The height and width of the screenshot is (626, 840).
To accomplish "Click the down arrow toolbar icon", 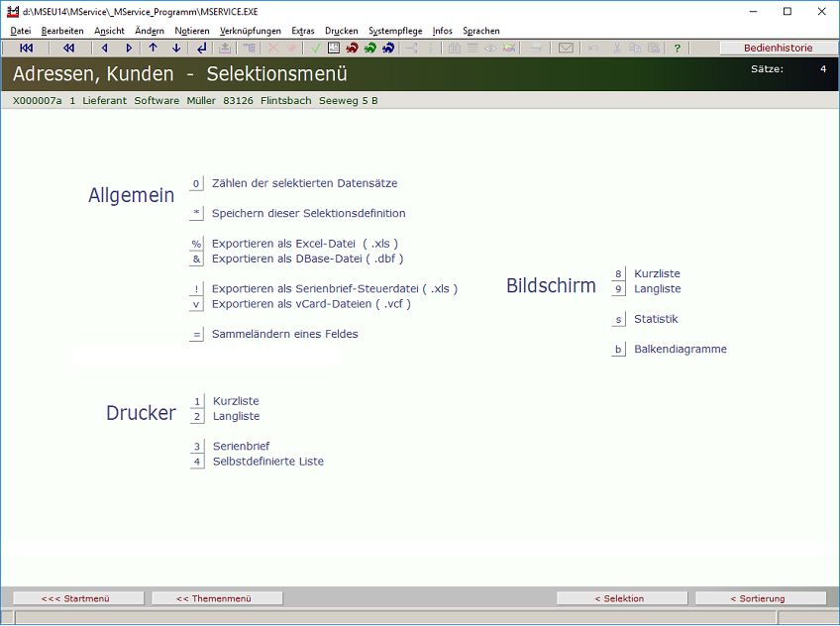I will point(176,48).
